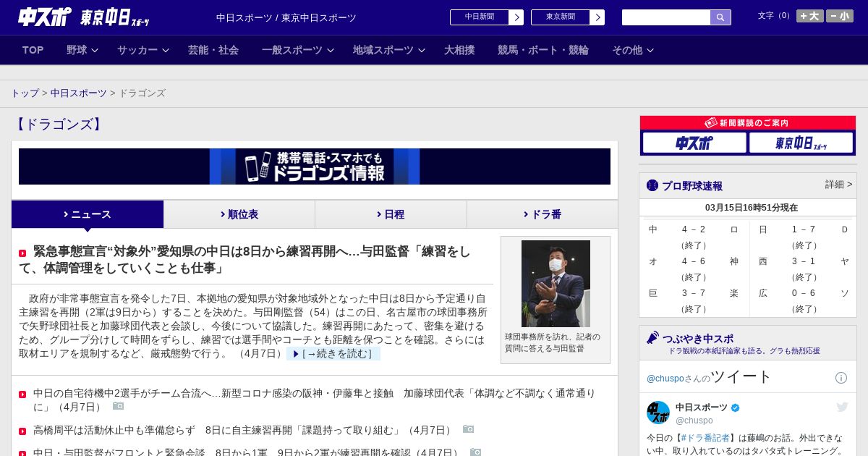This screenshot has width=868, height=456.
Task: Click the トップ breadcrumb link
Action: (x=25, y=93)
